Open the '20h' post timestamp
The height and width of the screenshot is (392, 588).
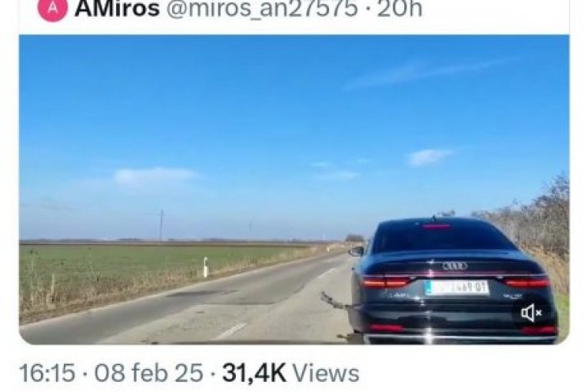[400, 9]
